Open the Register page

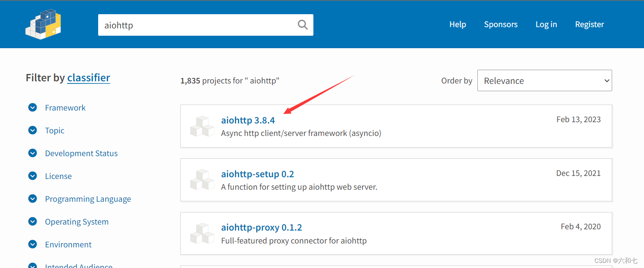point(589,25)
